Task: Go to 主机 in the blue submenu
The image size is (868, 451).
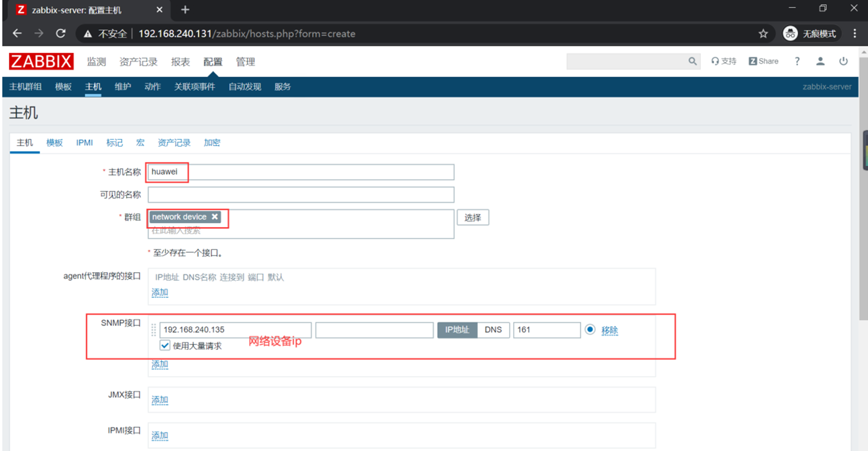Action: (93, 86)
